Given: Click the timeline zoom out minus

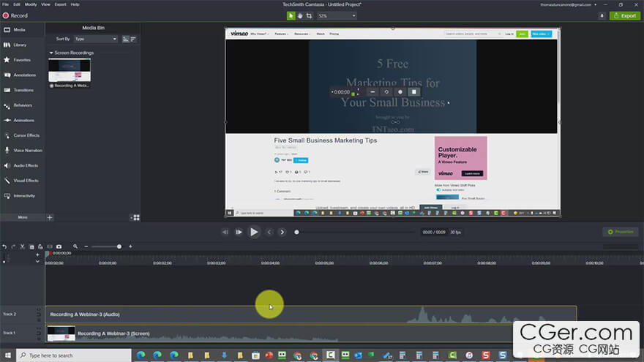Looking at the screenshot, I should pyautogui.click(x=86, y=246).
